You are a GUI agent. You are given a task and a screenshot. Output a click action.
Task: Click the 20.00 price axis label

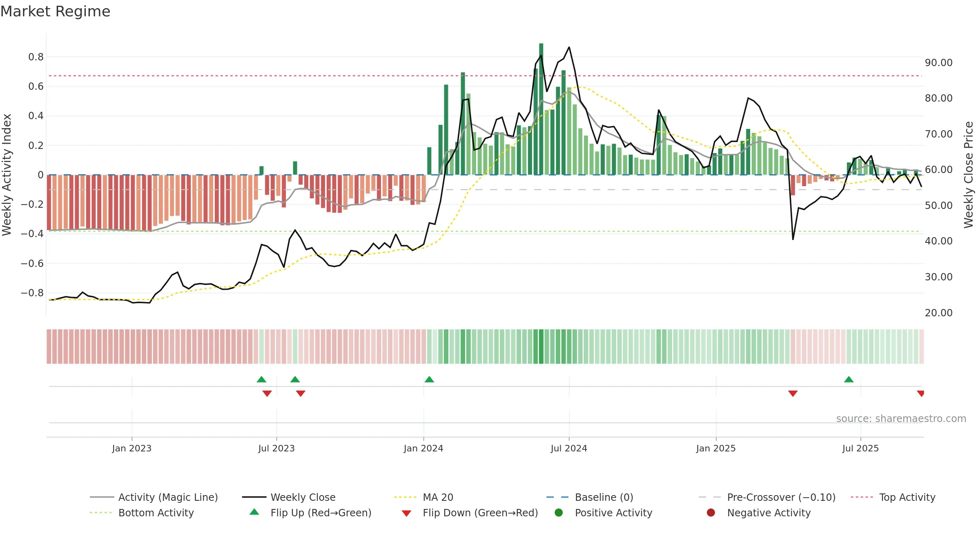coord(939,313)
